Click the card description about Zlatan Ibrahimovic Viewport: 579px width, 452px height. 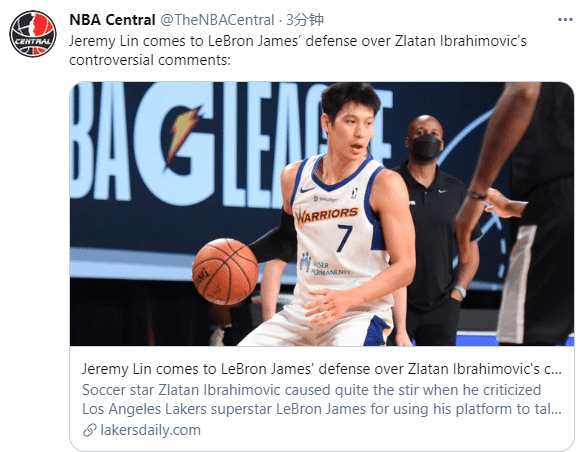point(322,400)
